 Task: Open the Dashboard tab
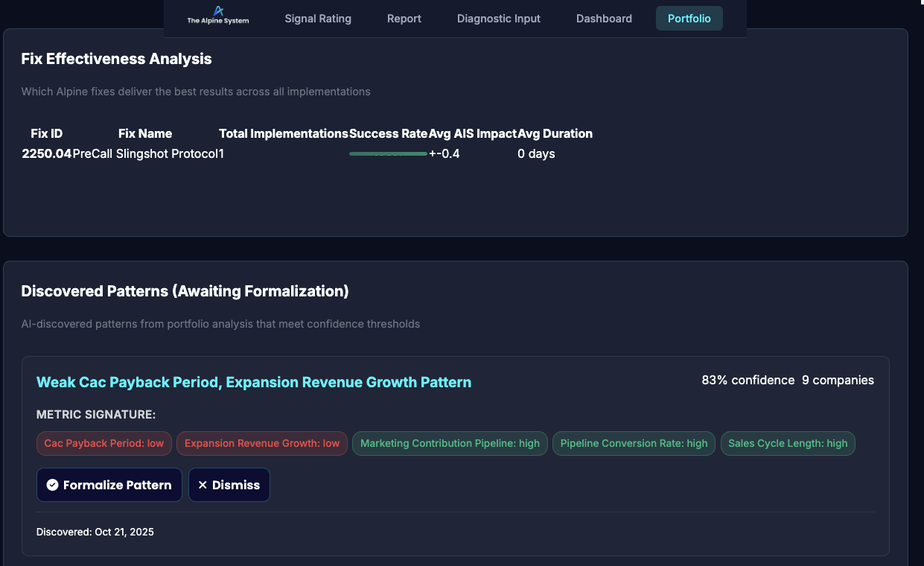pos(604,18)
